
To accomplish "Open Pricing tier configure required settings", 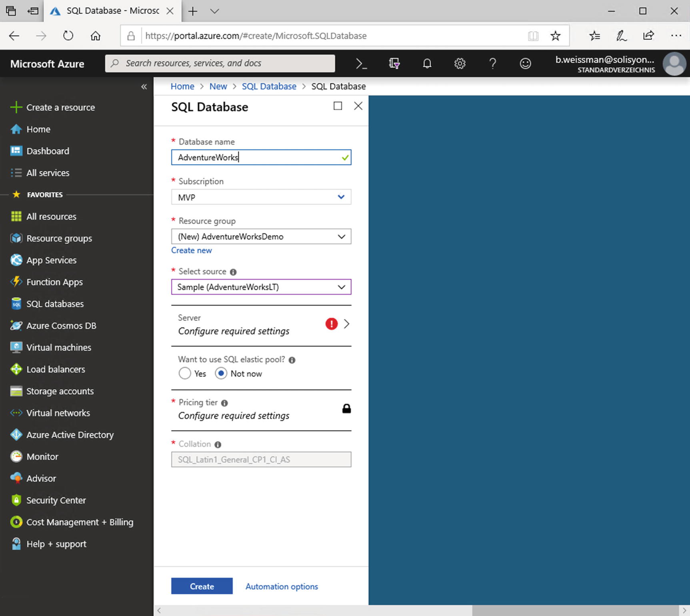I will coord(261,409).
